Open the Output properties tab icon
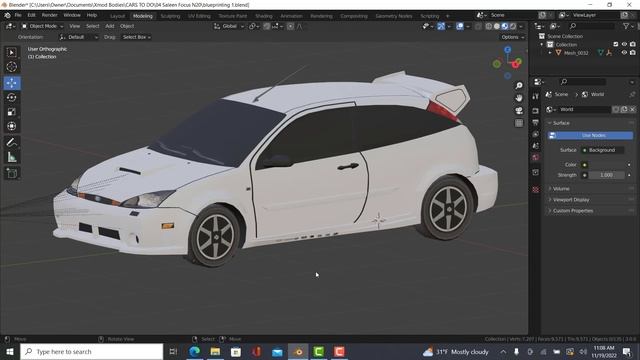The height and width of the screenshot is (360, 640). 536,122
